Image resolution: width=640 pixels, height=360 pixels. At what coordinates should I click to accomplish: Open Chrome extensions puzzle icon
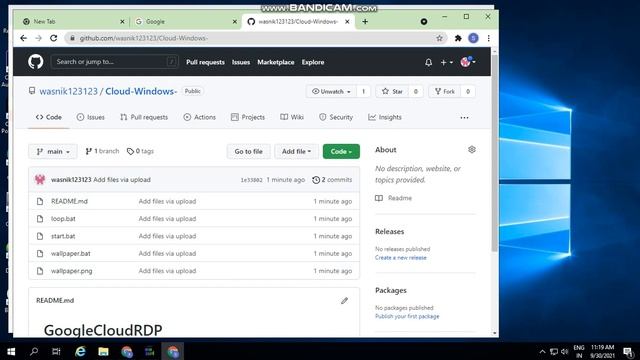458,38
